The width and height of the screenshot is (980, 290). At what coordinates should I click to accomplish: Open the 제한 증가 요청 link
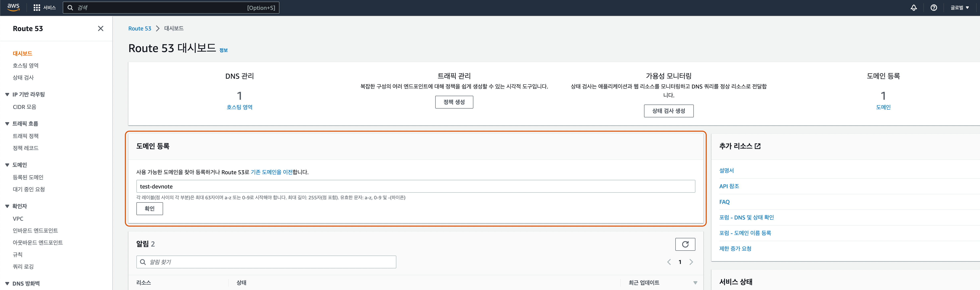click(x=735, y=249)
